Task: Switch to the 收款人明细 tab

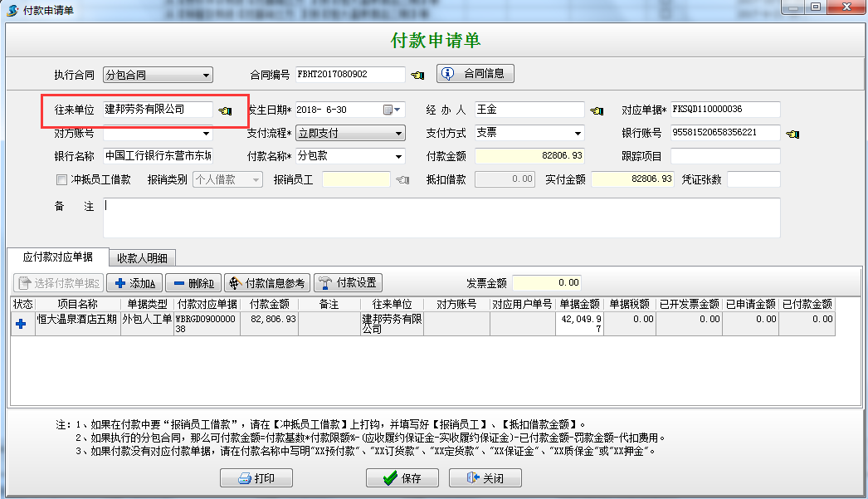Action: [x=143, y=257]
